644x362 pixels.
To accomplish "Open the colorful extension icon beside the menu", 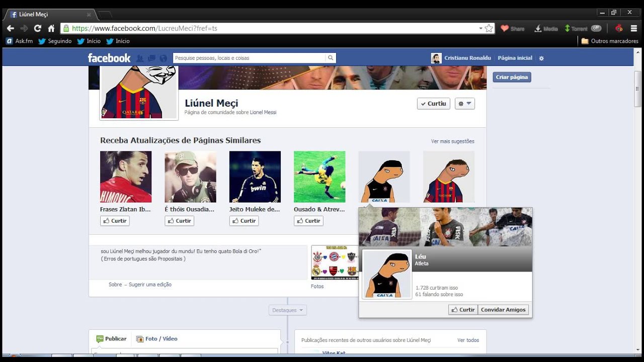I will (619, 29).
